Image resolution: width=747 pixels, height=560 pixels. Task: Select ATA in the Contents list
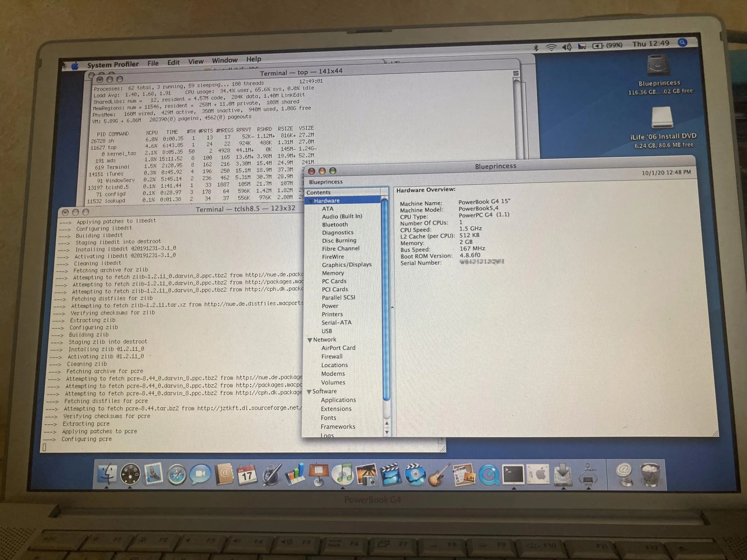pos(328,209)
